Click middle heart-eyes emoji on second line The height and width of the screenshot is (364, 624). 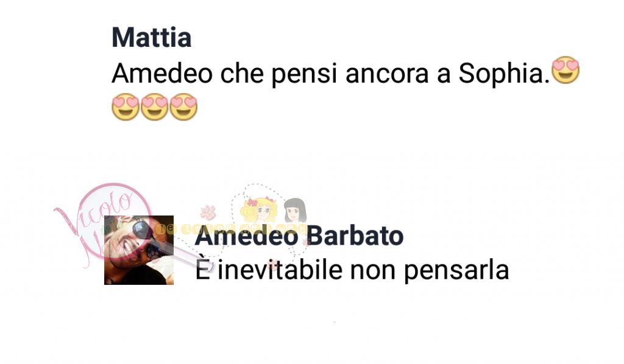(154, 107)
